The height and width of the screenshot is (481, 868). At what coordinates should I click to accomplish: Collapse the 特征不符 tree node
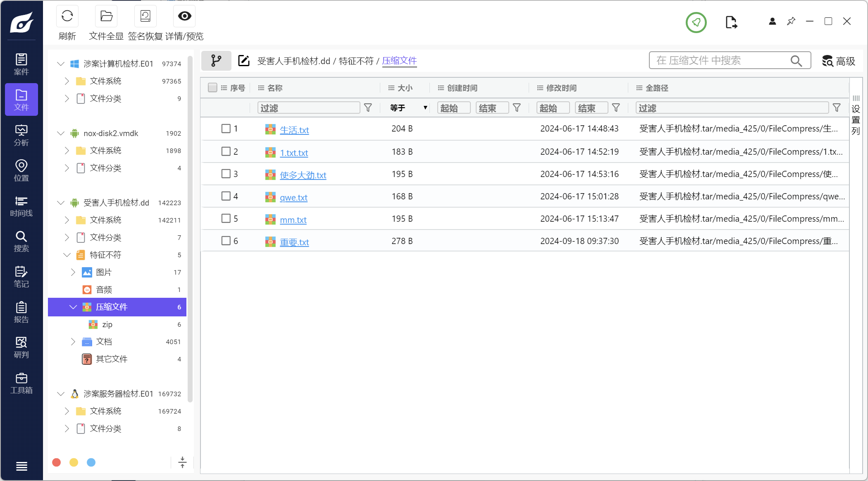pos(67,255)
